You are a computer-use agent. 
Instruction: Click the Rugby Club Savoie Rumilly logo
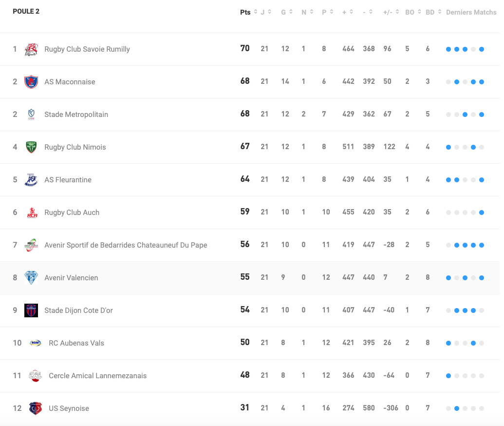[x=31, y=49]
